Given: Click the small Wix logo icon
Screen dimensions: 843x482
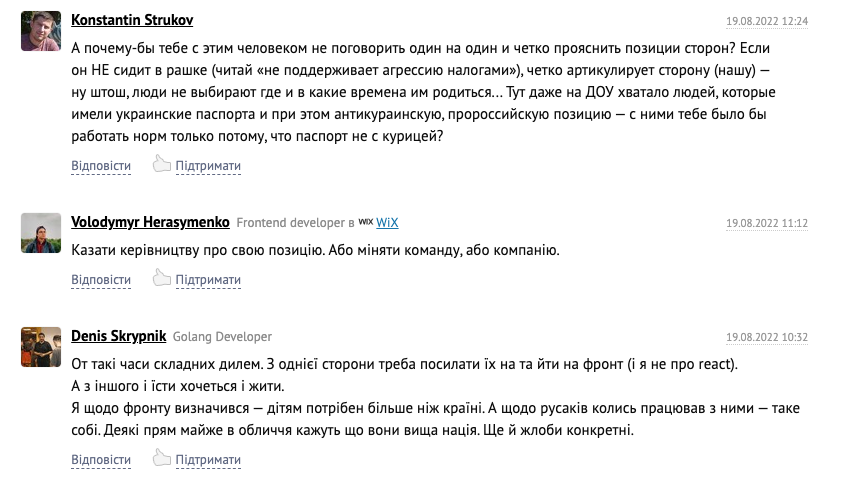Looking at the screenshot, I should tap(366, 222).
